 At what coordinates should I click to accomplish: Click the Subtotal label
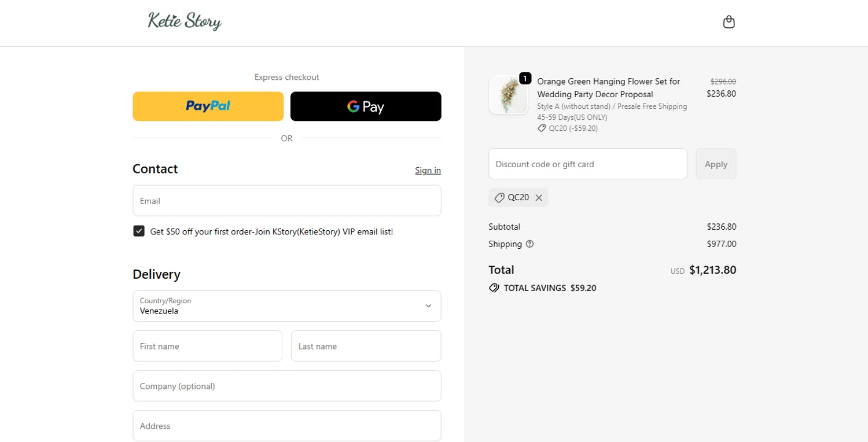(505, 227)
